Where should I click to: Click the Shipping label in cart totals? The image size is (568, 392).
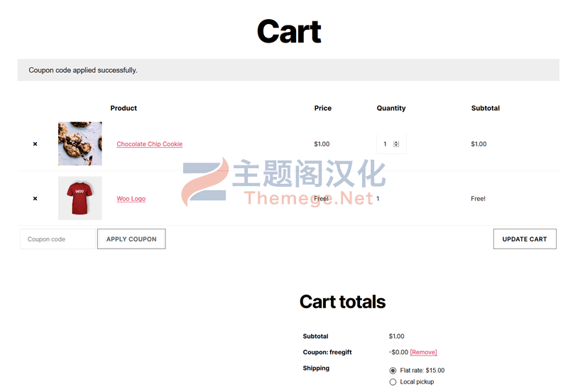coord(316,368)
